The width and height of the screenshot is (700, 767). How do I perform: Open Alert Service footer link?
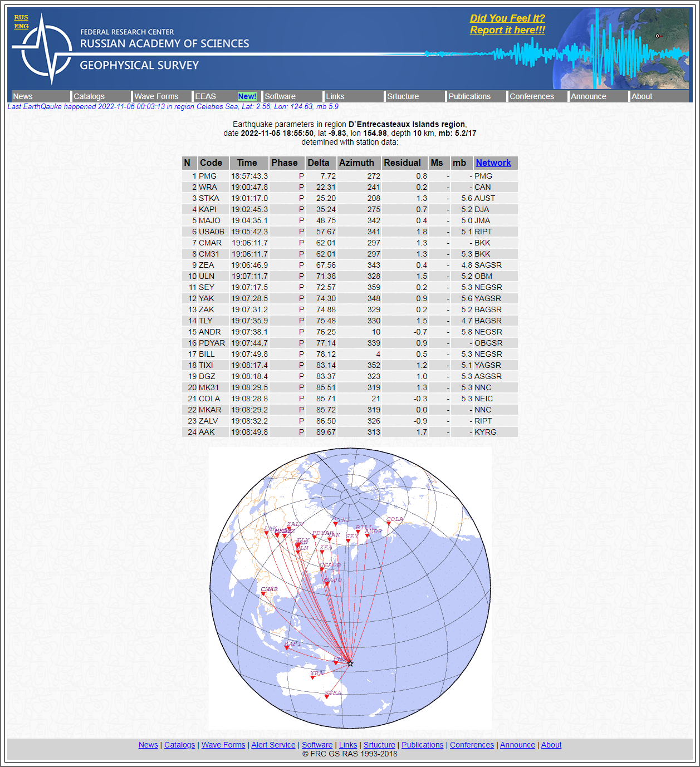tap(273, 745)
